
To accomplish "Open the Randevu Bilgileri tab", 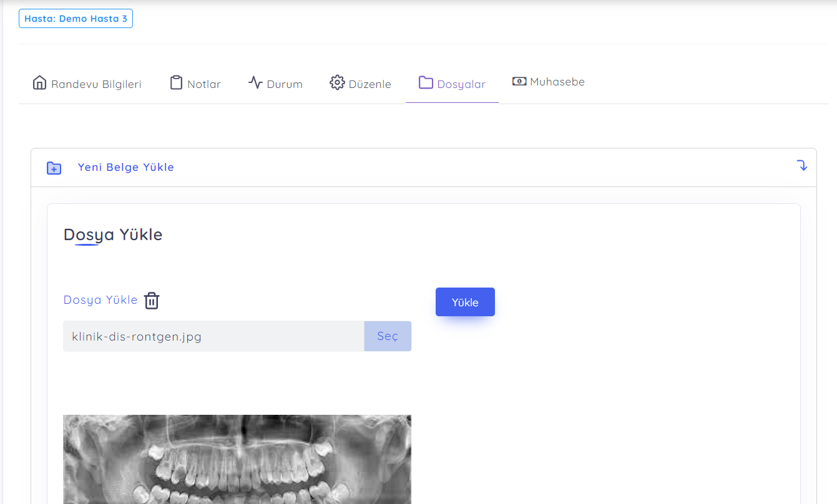I will click(x=96, y=84).
